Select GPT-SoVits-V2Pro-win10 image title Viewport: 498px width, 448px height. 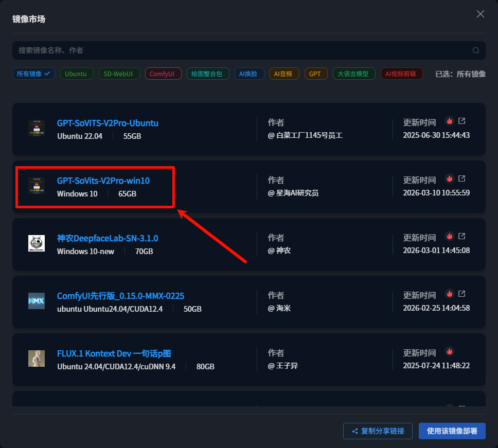(103, 181)
